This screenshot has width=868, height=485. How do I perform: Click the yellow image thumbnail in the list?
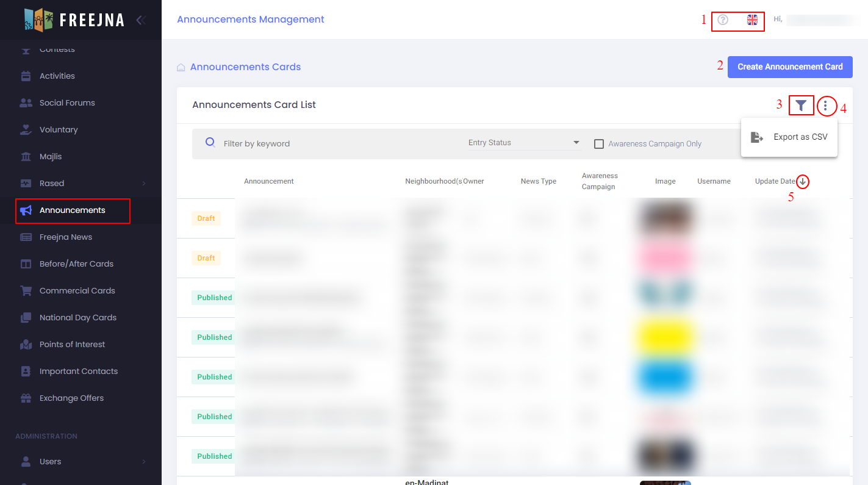point(665,337)
